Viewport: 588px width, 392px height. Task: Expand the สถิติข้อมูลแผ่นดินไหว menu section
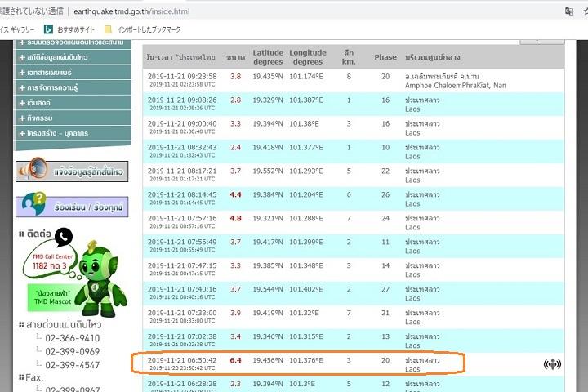click(56, 57)
